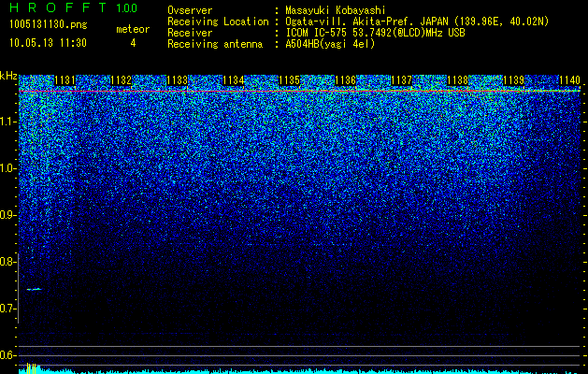Click the meteor label
Screen dimensions: 588x374
click(133, 29)
